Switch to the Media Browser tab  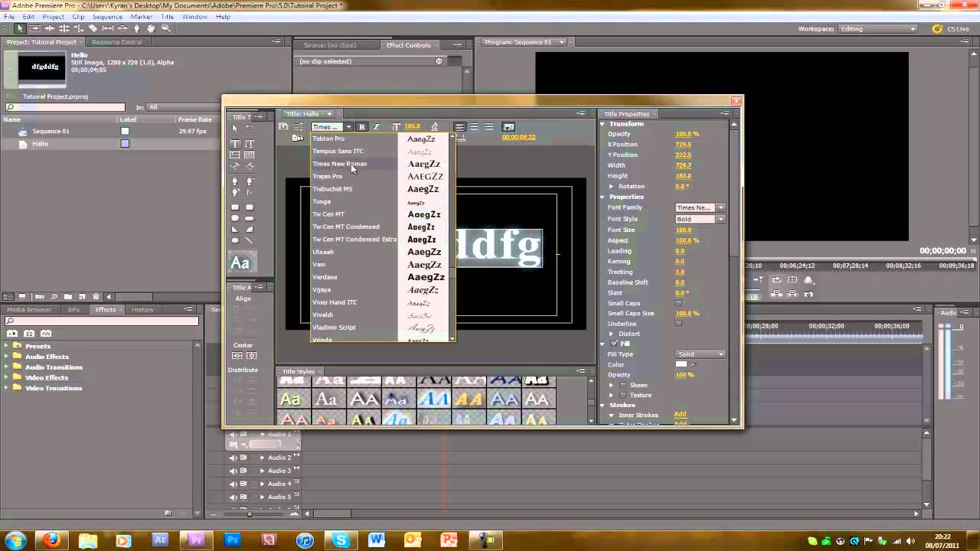click(x=29, y=310)
